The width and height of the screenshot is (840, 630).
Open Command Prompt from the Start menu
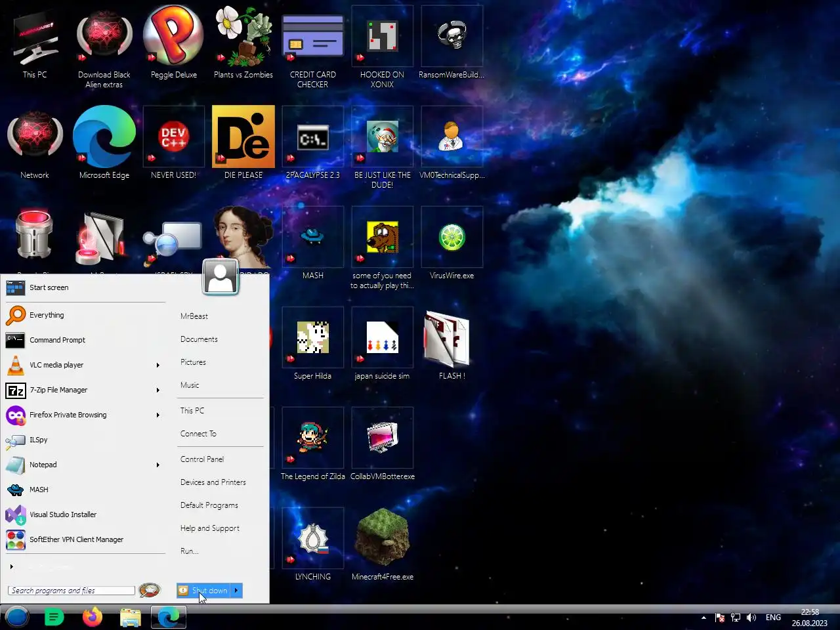(x=85, y=340)
